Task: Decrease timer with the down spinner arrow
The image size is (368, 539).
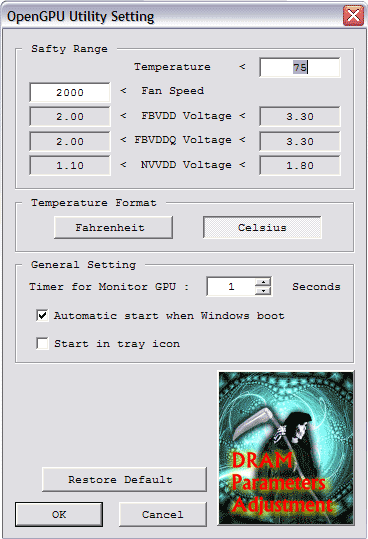Action: pos(263,291)
